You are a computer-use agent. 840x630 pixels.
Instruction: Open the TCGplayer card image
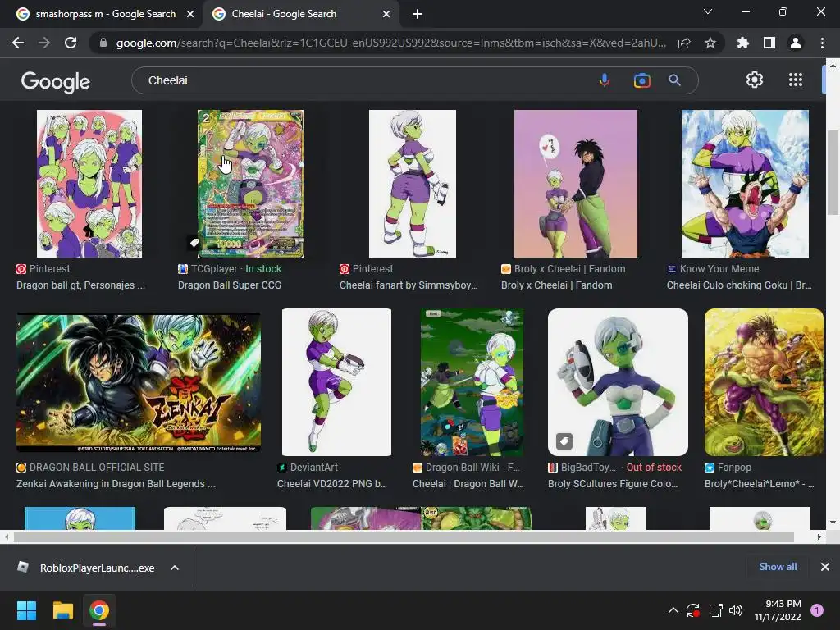click(250, 184)
